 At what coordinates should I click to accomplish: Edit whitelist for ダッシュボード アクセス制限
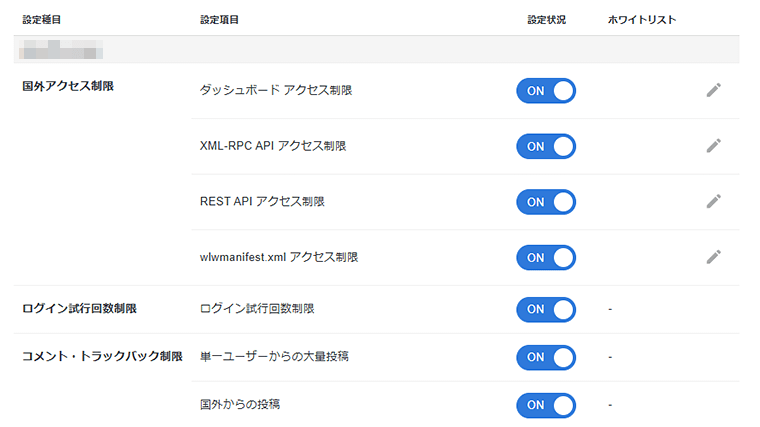click(x=713, y=91)
